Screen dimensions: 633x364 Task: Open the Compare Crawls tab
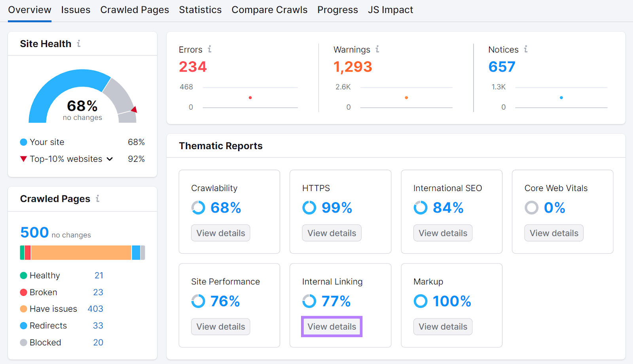(269, 9)
